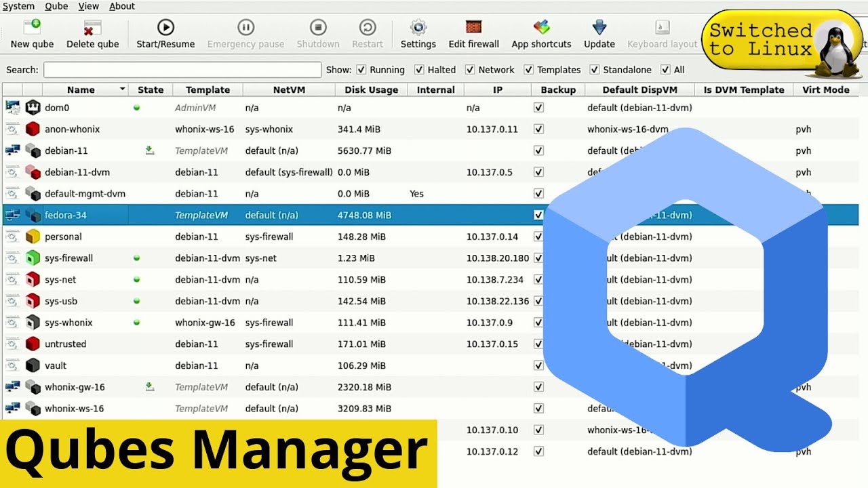Click the Shutdown toolbar icon
Viewport: 868px width, 488px height.
click(318, 28)
